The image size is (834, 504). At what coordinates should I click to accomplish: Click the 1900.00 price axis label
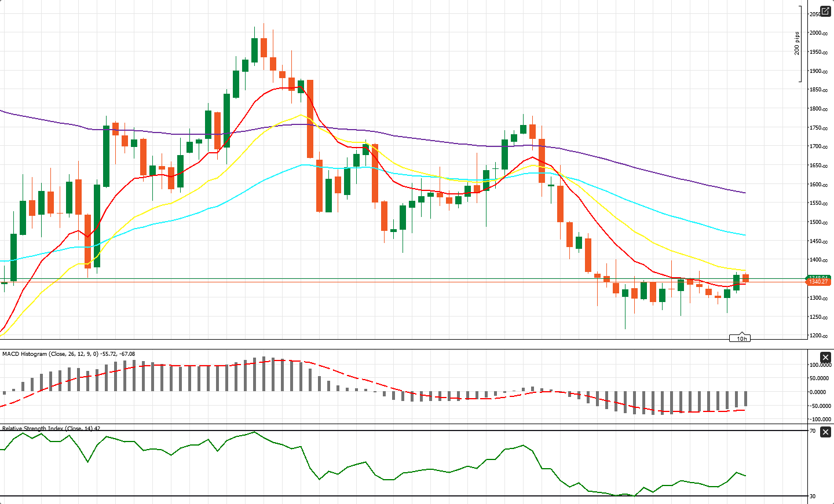[818, 71]
